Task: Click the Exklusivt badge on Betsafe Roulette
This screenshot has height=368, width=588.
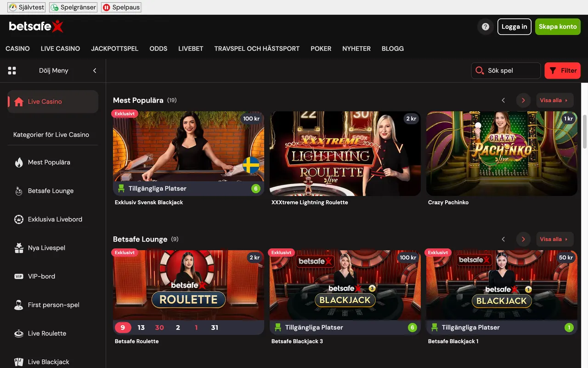Action: (x=125, y=253)
